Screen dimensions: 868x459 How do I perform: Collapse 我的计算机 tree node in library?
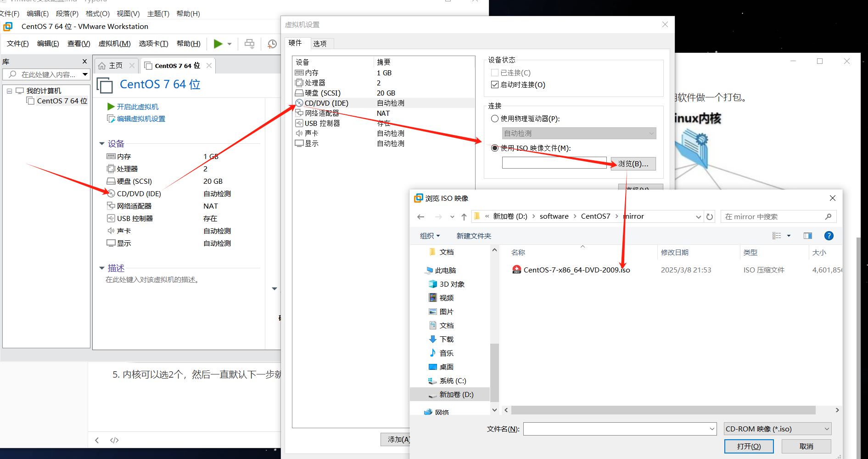pyautogui.click(x=9, y=91)
